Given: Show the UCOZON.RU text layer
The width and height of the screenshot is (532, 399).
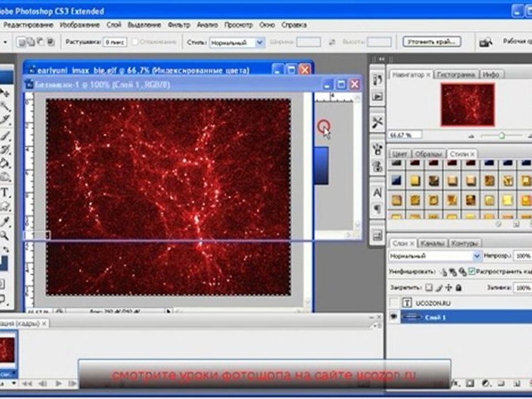Looking at the screenshot, I should click(393, 303).
